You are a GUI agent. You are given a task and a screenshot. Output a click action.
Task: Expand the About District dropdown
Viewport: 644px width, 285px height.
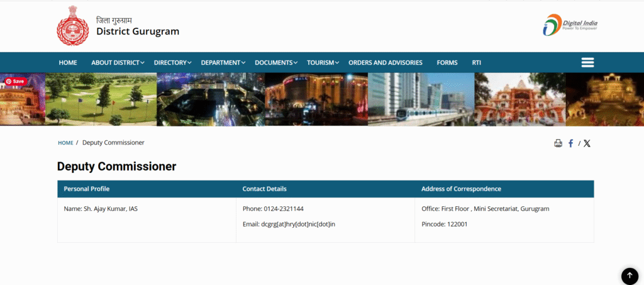pos(118,63)
